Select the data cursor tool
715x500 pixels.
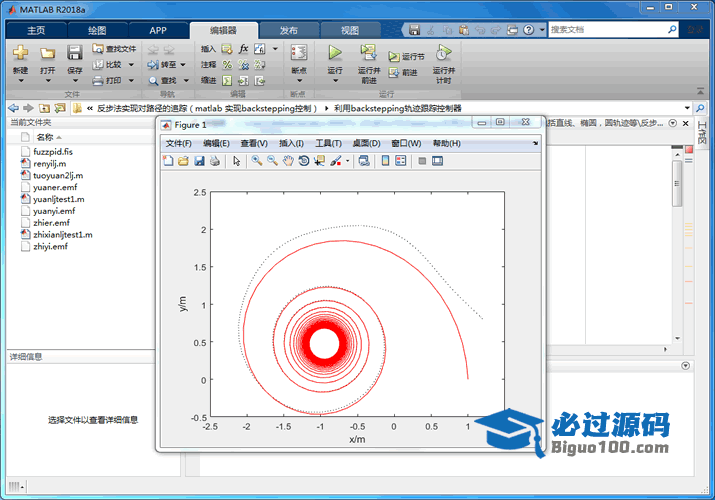319,161
